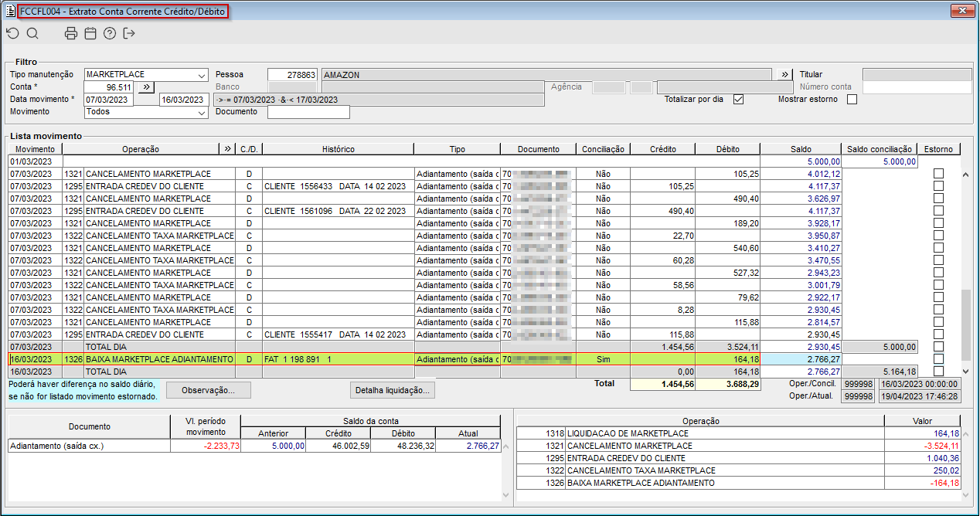The width and height of the screenshot is (980, 516).
Task: Check Estorno box for row with saldo 3.626,97
Action: click(938, 199)
